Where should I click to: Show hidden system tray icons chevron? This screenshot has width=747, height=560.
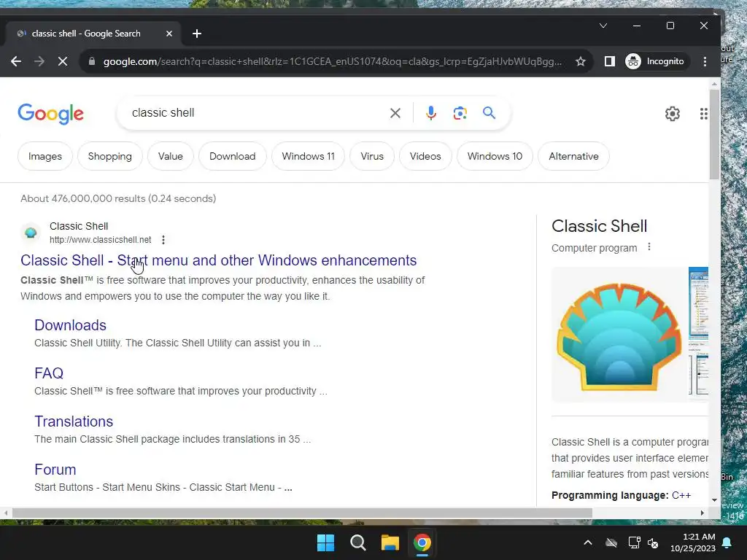click(588, 542)
